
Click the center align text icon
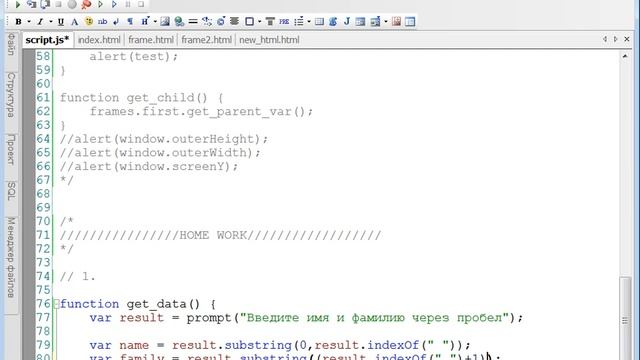[x=234, y=22]
